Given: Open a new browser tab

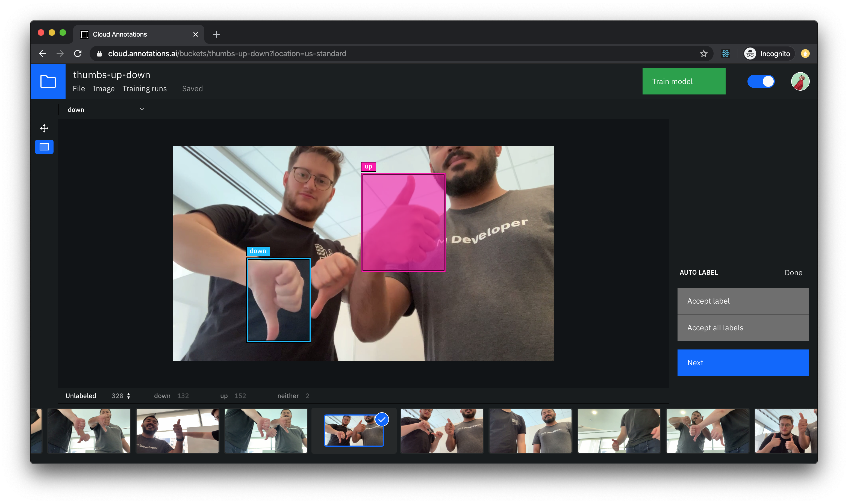Looking at the screenshot, I should 216,34.
